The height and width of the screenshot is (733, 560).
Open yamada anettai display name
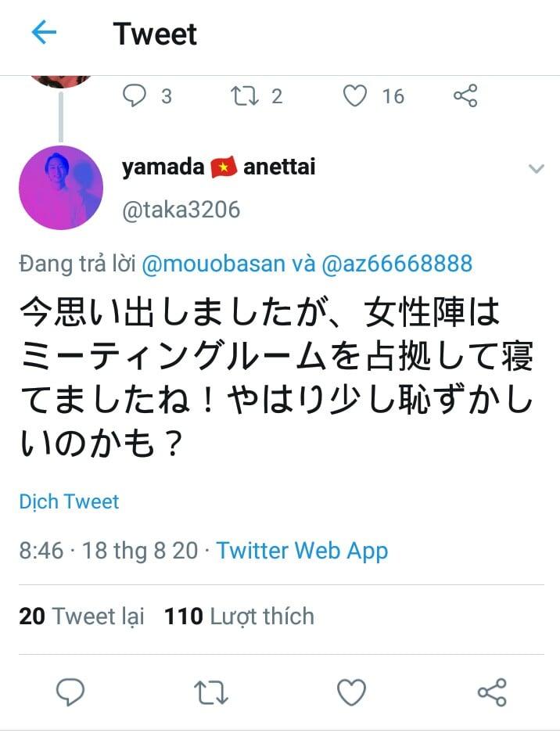[219, 167]
